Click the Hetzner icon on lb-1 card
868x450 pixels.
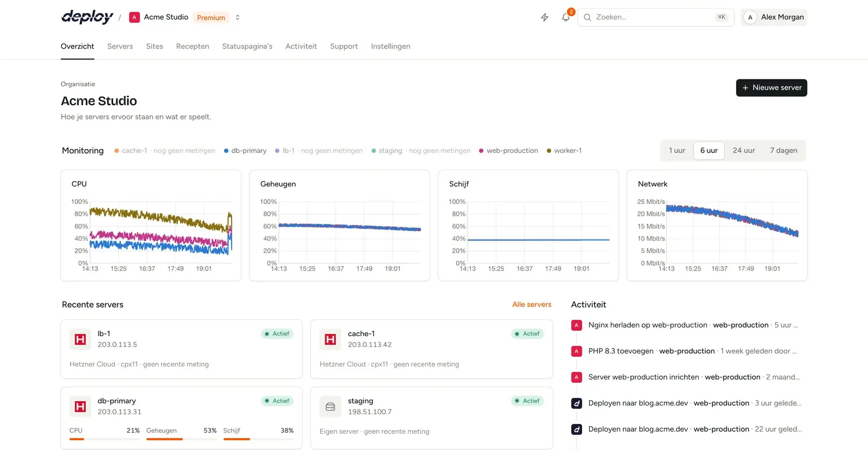click(80, 339)
